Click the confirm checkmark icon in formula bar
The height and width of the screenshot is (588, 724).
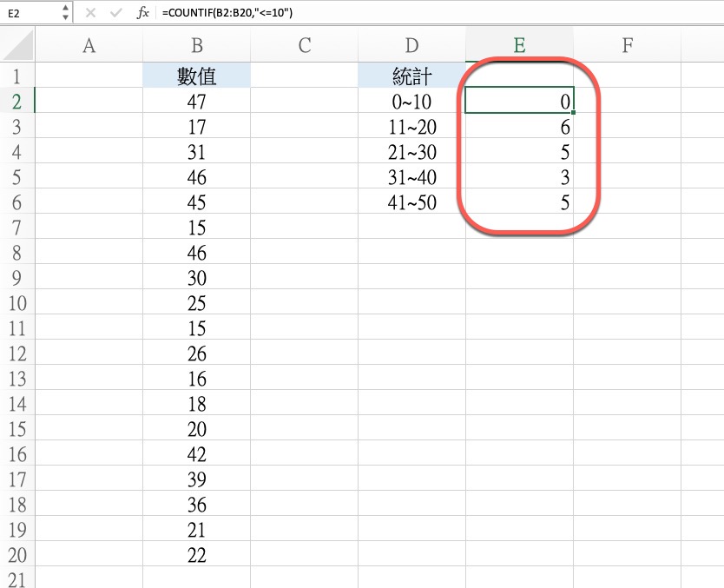click(116, 13)
